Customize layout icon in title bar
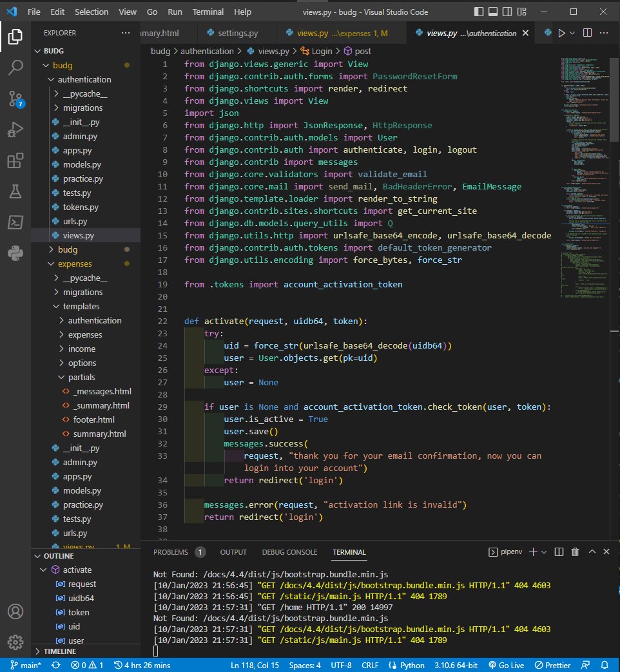 (521, 12)
